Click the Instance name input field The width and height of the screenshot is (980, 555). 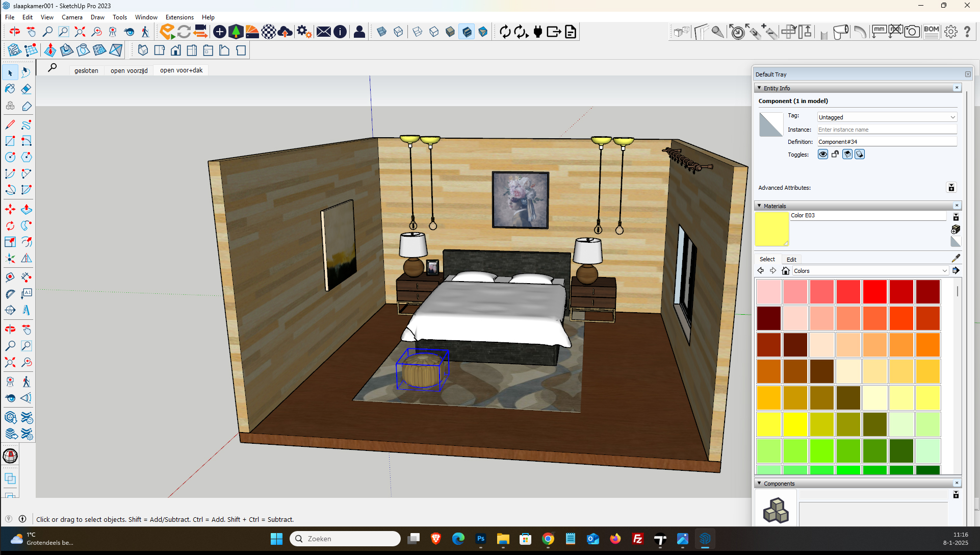[x=887, y=130]
